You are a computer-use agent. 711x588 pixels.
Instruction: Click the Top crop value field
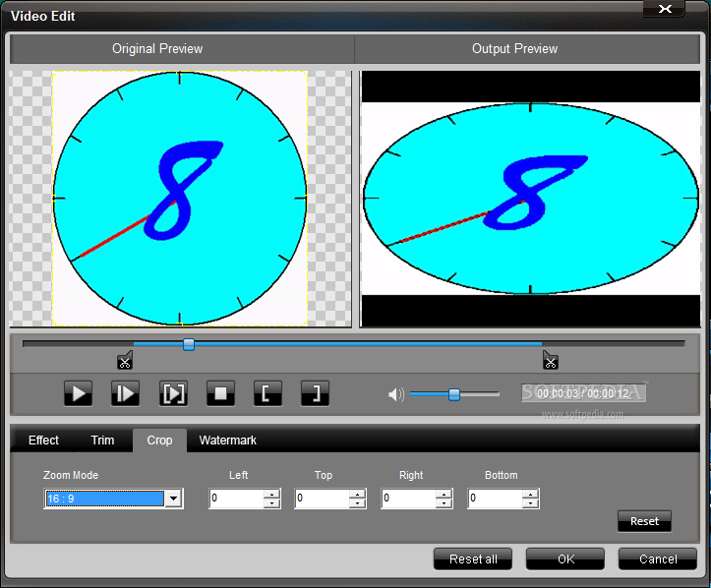click(322, 499)
